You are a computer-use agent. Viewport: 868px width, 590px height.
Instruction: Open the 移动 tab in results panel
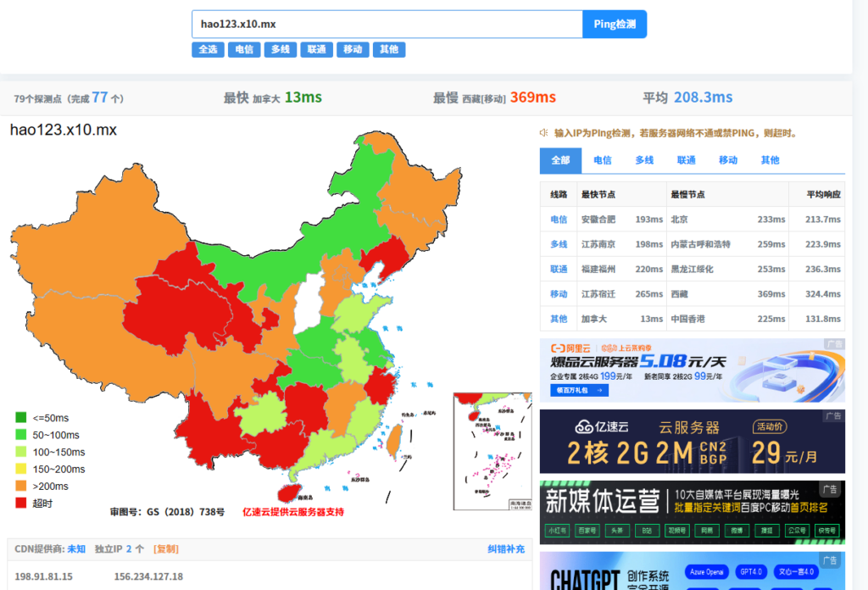(728, 160)
